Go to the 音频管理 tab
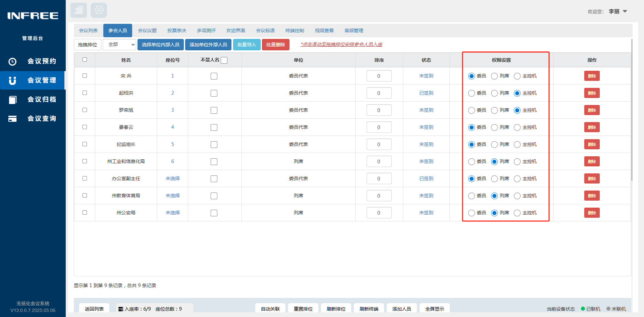Screen dimensions: 644x317 (x=354, y=31)
